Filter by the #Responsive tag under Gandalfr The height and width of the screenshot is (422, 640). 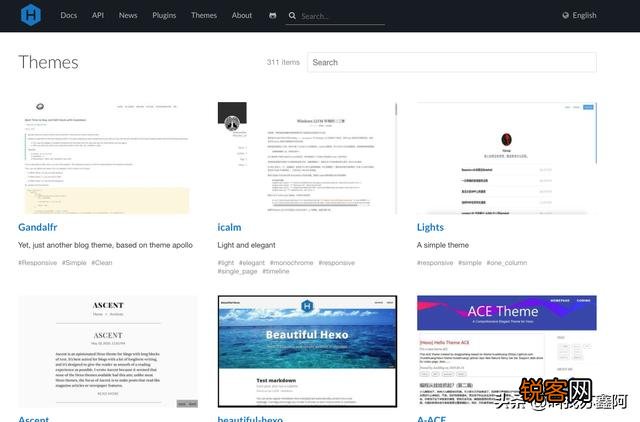(x=38, y=263)
